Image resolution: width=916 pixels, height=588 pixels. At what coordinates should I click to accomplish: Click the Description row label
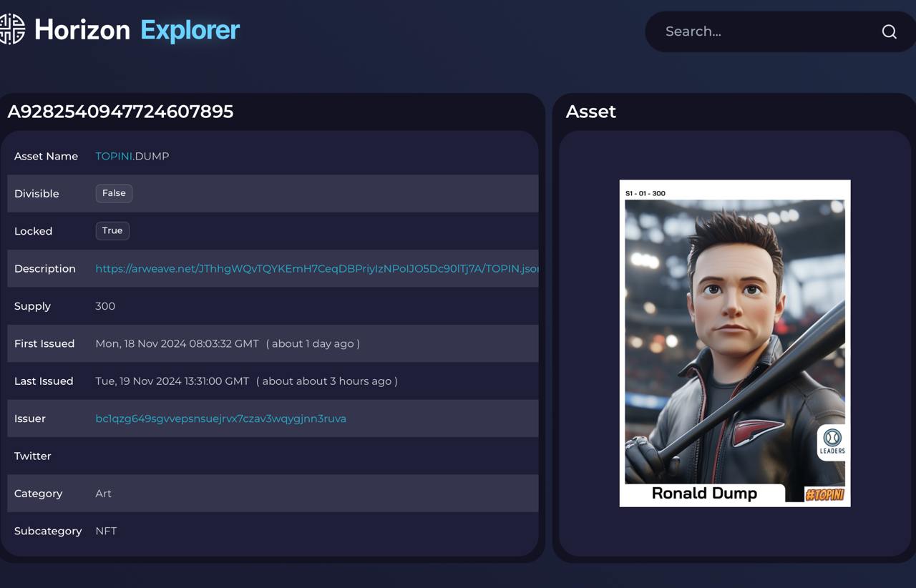pos(45,269)
